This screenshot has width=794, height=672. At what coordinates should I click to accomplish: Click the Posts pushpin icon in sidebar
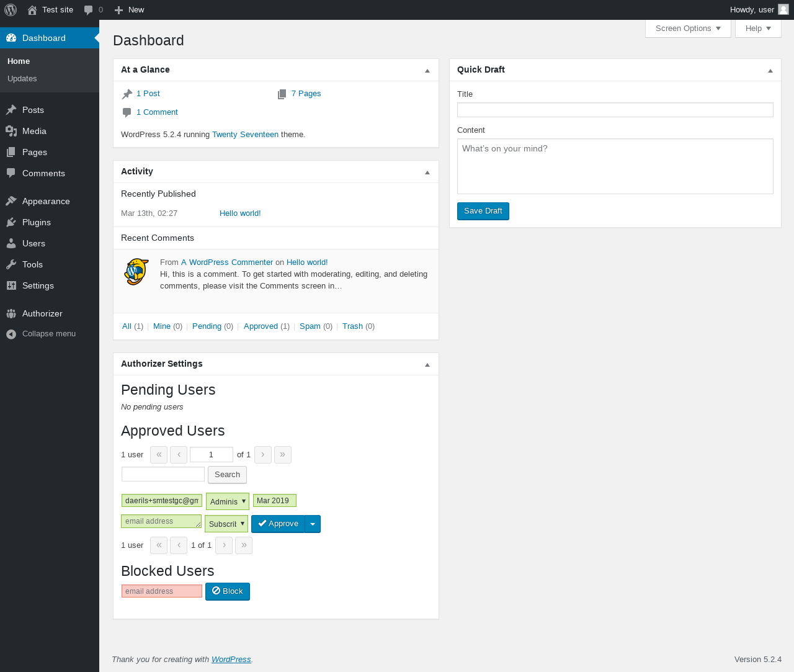click(x=11, y=110)
